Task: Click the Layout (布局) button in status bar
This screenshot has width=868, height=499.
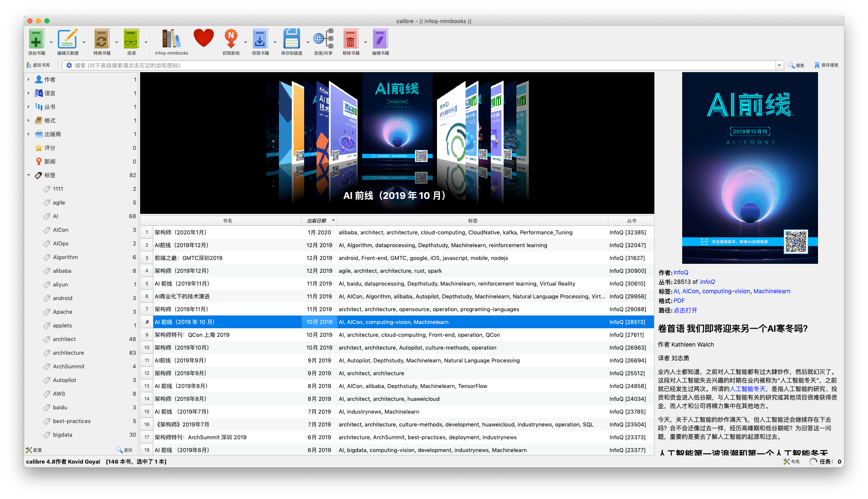Action: pyautogui.click(x=792, y=461)
